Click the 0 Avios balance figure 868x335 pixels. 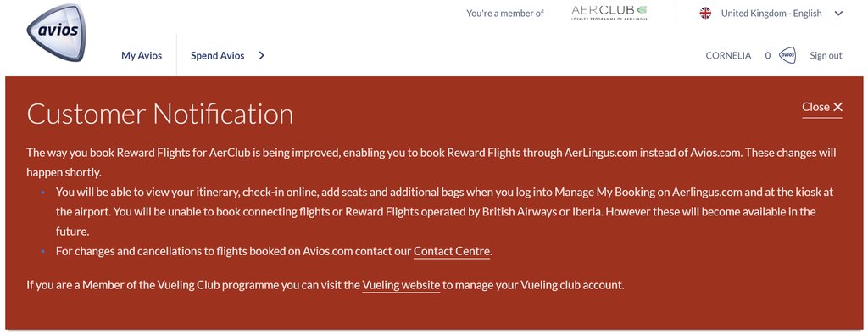pos(768,55)
